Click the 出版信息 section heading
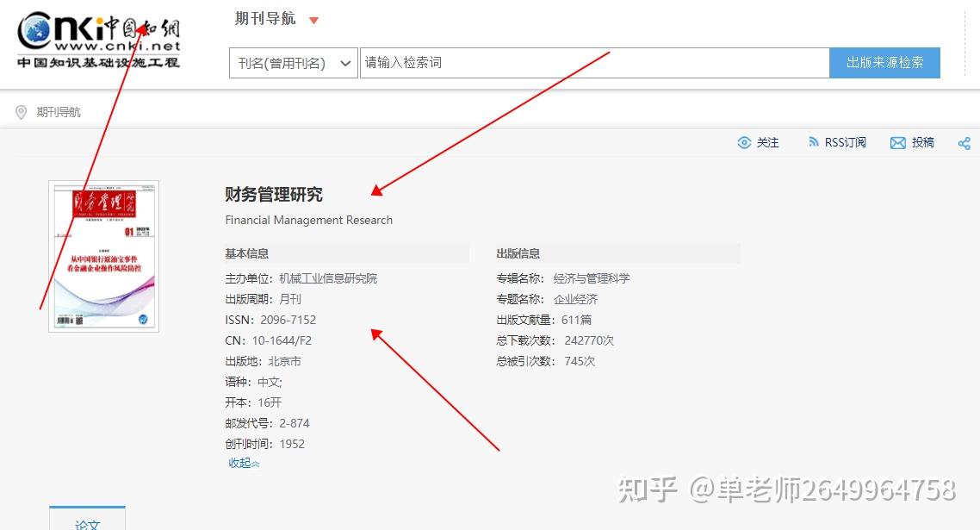Screen dimensions: 980x530 tap(518, 253)
